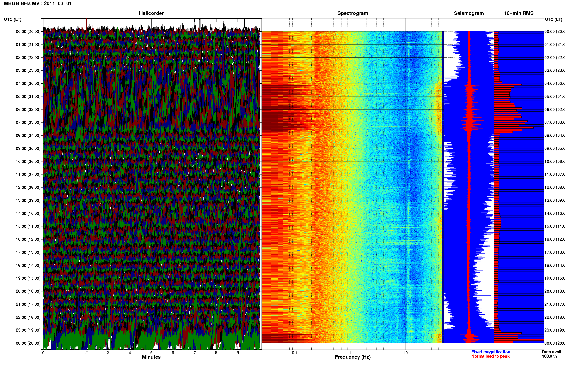Click the "Frequency (Hz)" axis title
The image size is (588, 368).
[x=353, y=357]
